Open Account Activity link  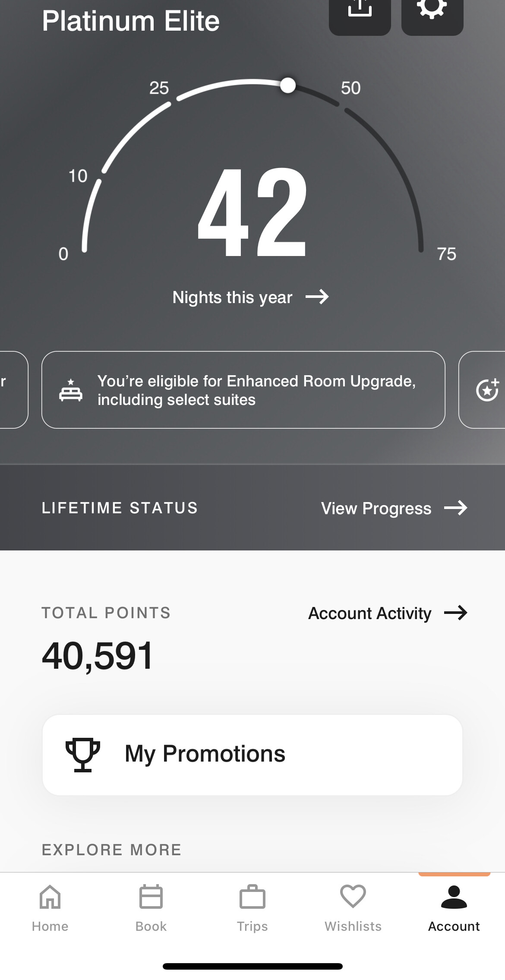coord(369,613)
